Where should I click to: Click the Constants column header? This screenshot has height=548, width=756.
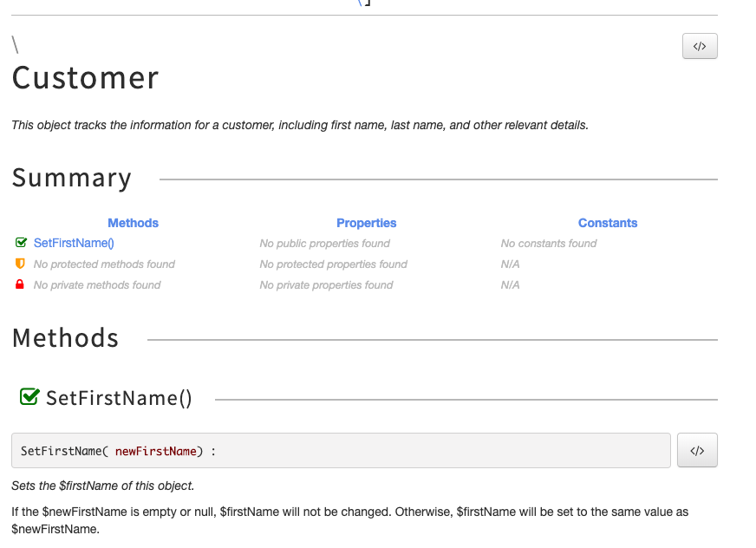click(608, 223)
